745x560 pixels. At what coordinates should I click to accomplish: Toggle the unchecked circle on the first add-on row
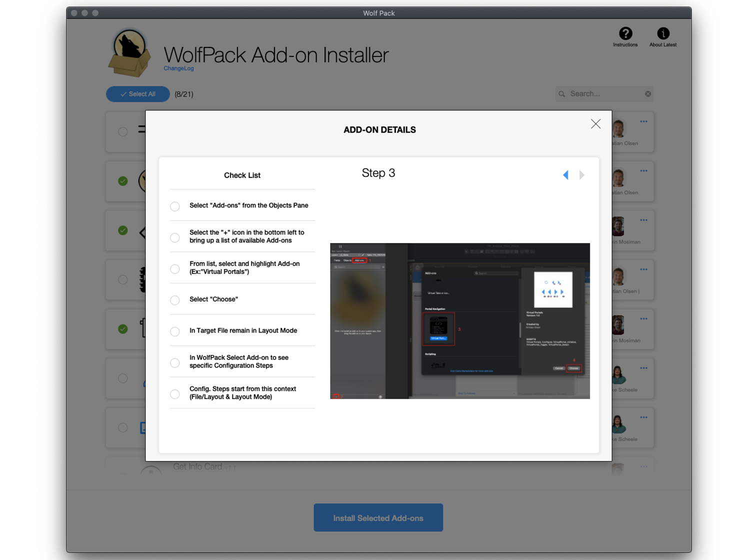(x=123, y=132)
